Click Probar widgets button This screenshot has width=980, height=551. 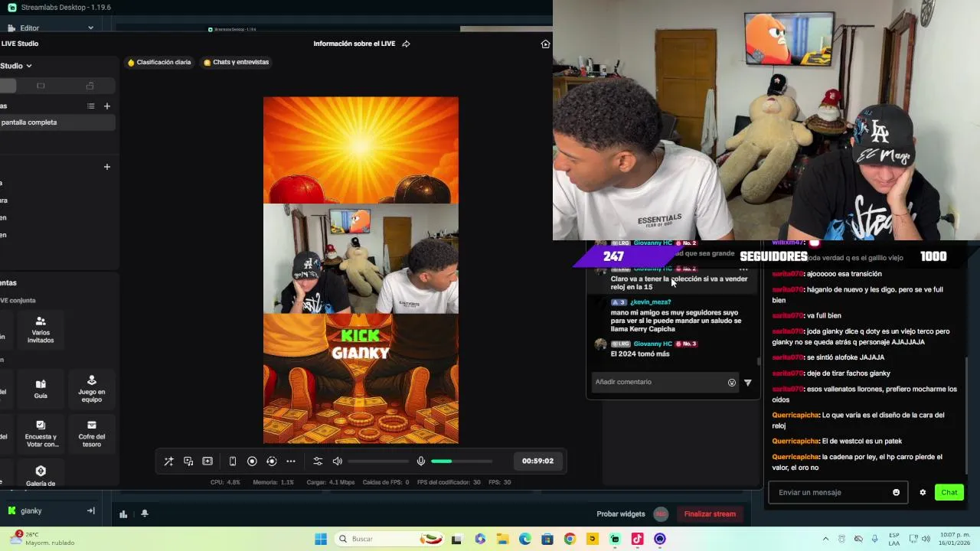[x=621, y=514]
